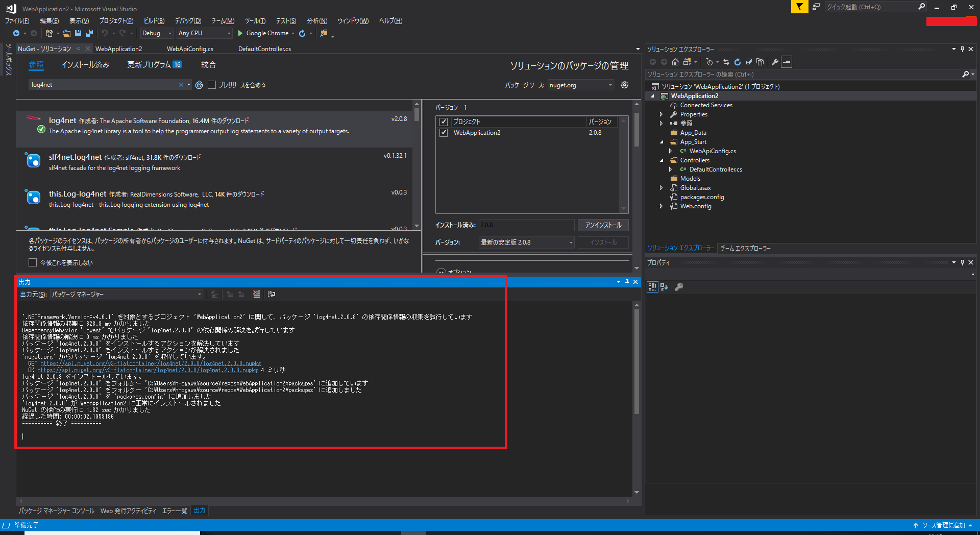Collapse the Controllers folder in Solution Explorer

pos(661,160)
